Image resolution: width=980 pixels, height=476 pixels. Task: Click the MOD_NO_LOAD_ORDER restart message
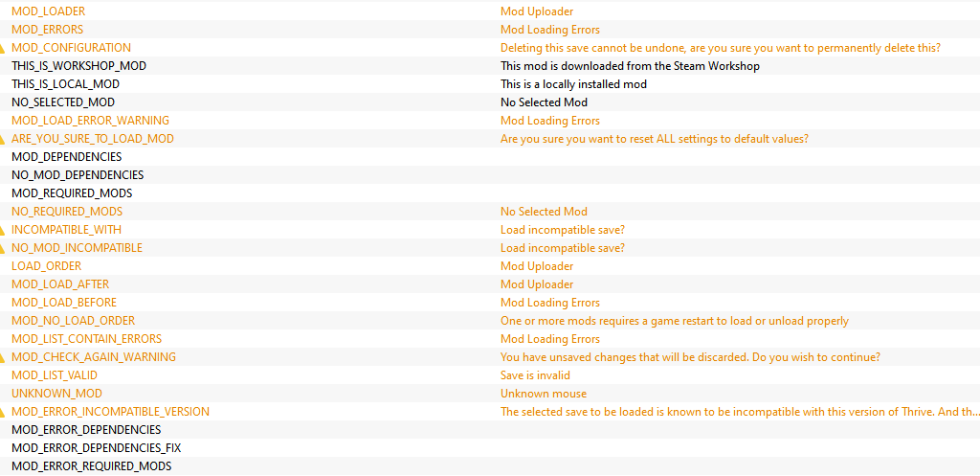(675, 321)
